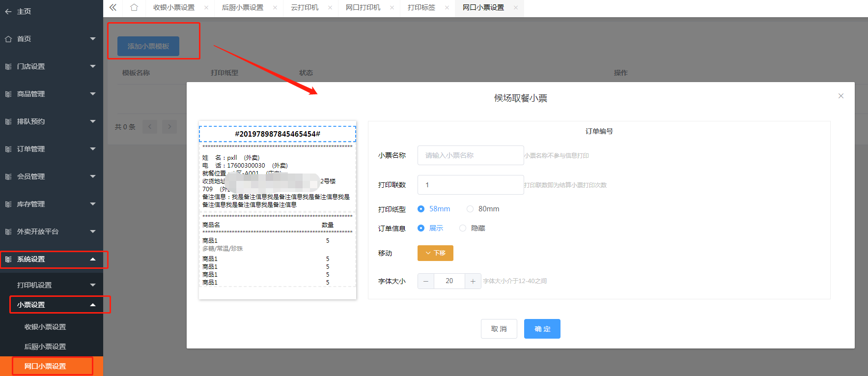Click the 商品管理 sidebar icon
868x376 pixels.
(x=8, y=94)
